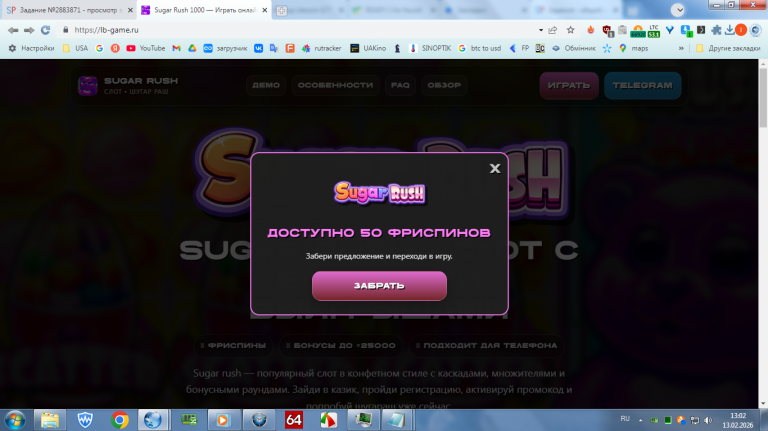Close the 'Задание №2883871' tab

pos(130,10)
